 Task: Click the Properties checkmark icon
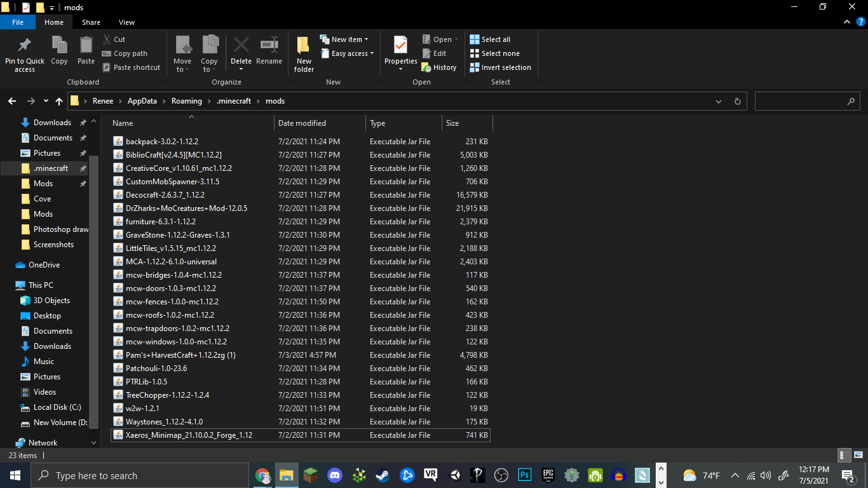[400, 45]
